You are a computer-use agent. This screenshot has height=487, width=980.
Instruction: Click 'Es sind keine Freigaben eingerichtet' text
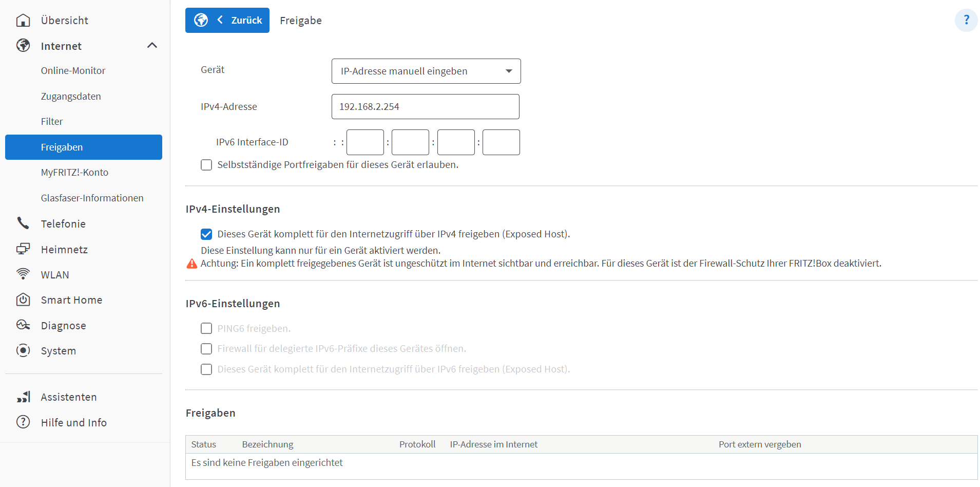(x=267, y=462)
